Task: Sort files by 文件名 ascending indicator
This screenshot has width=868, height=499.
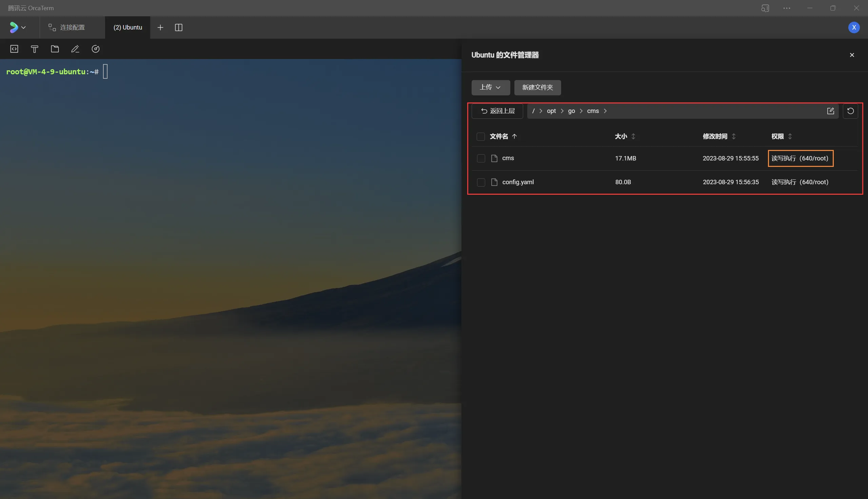Action: point(514,136)
